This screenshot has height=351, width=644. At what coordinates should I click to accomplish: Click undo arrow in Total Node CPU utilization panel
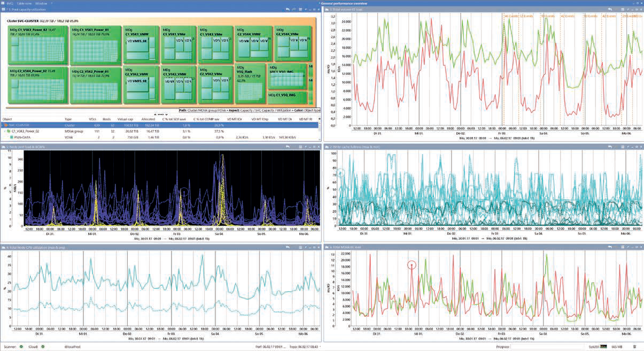tap(288, 247)
